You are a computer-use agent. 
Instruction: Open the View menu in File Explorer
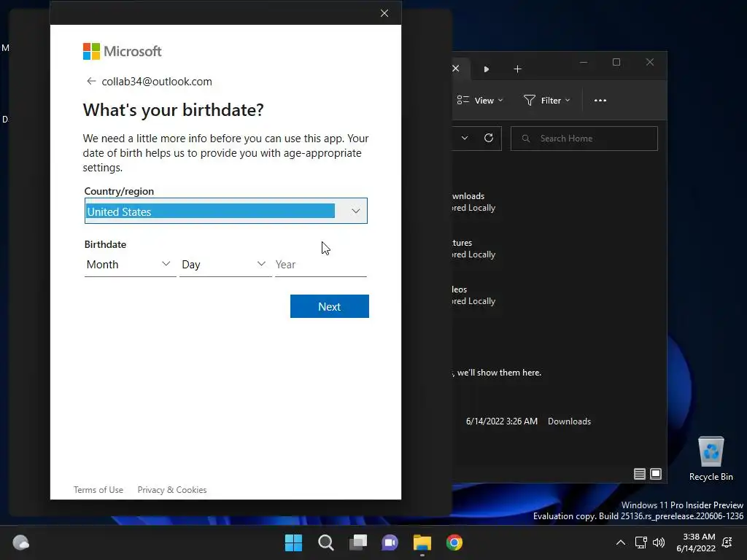click(x=480, y=101)
